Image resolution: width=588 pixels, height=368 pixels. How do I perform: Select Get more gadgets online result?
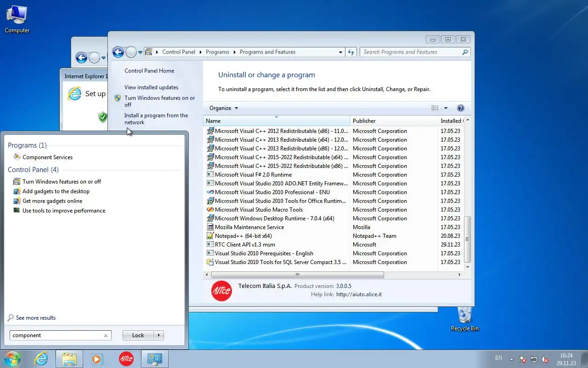[52, 201]
